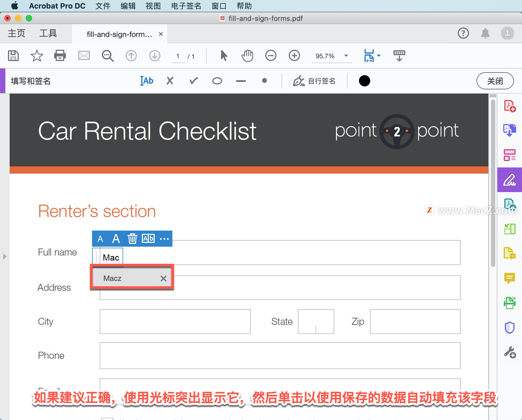The width and height of the screenshot is (522, 420).
Task: Switch to 主页 tab
Action: point(17,33)
